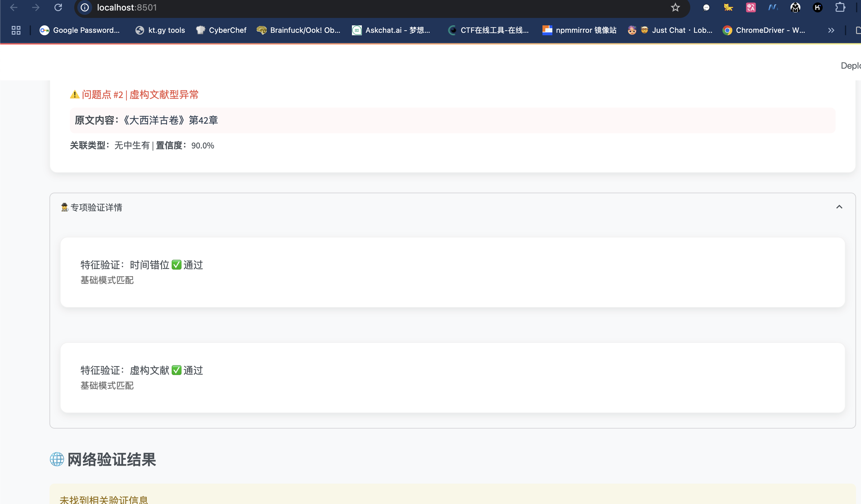This screenshot has width=861, height=504.
Task: Click the chat bubble extension icon
Action: coord(706,7)
